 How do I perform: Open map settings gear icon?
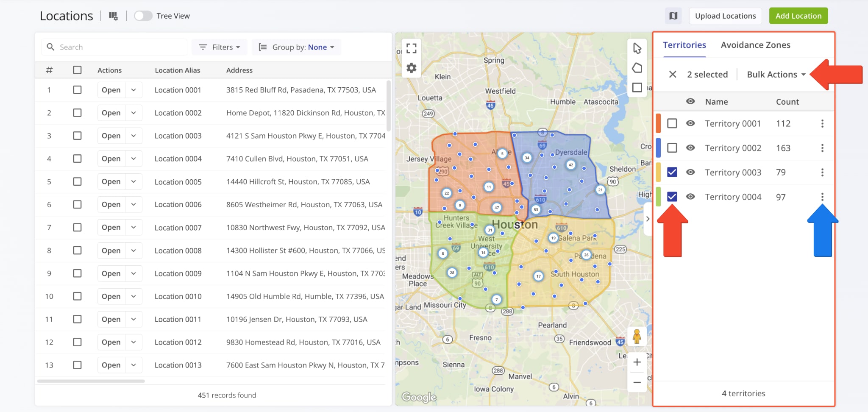tap(411, 68)
